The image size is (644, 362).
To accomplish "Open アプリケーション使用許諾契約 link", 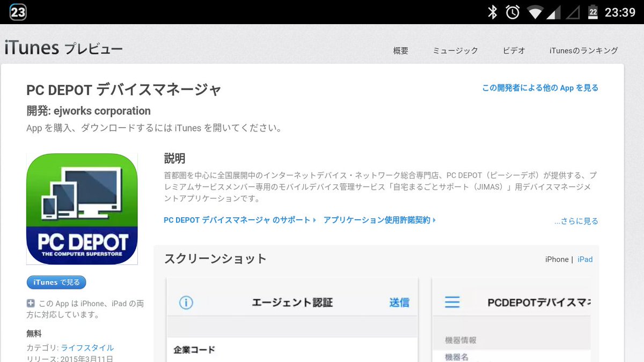I will 380,220.
